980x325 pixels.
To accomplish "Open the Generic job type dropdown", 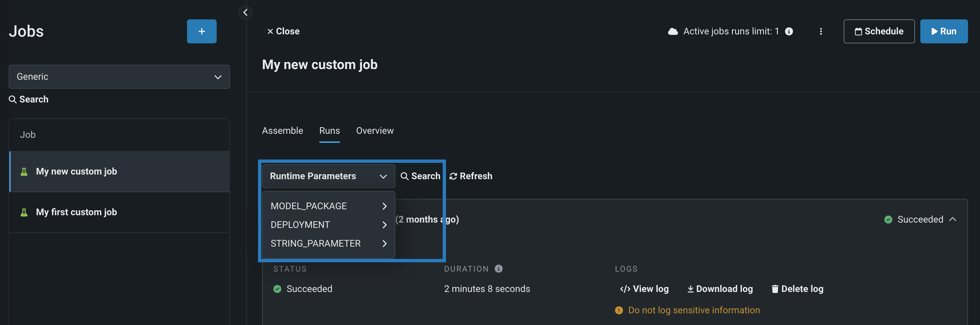I will click(x=119, y=77).
